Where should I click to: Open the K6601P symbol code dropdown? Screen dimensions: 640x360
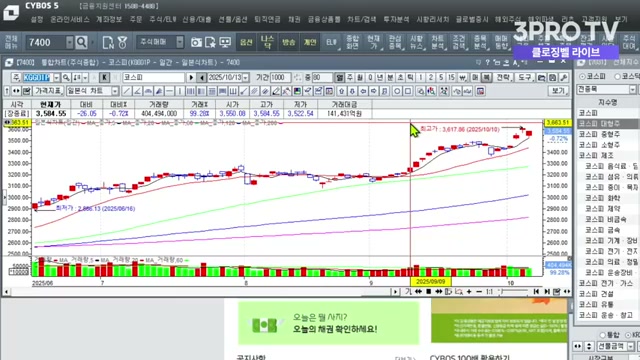57,78
